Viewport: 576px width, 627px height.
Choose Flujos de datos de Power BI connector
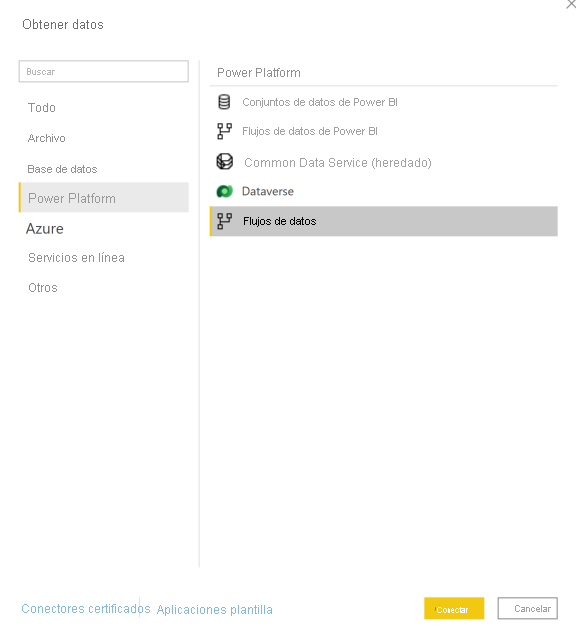tap(310, 131)
